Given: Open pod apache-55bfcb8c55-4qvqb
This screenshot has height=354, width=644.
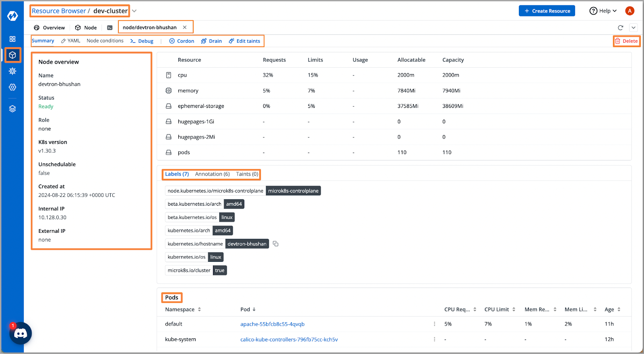Looking at the screenshot, I should coord(272,324).
